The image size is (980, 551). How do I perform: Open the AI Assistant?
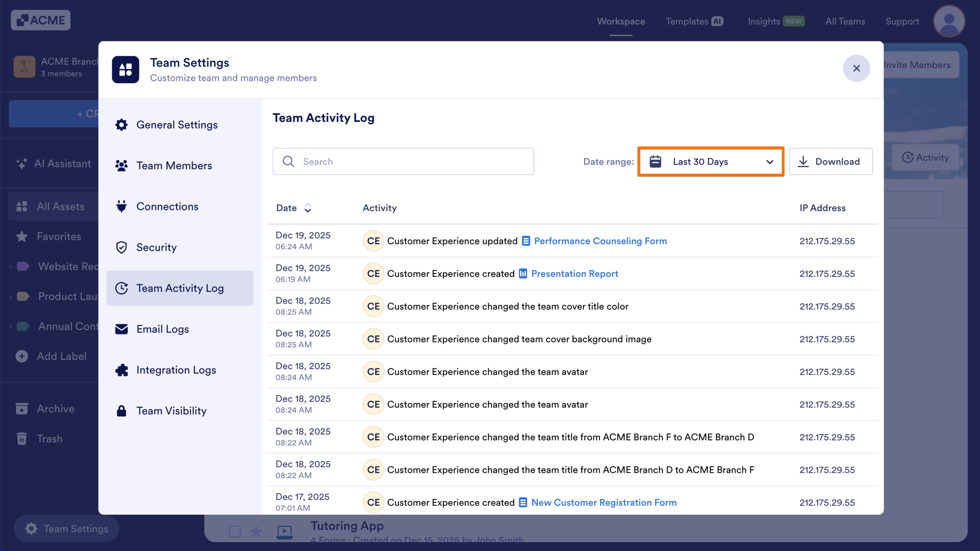click(54, 164)
